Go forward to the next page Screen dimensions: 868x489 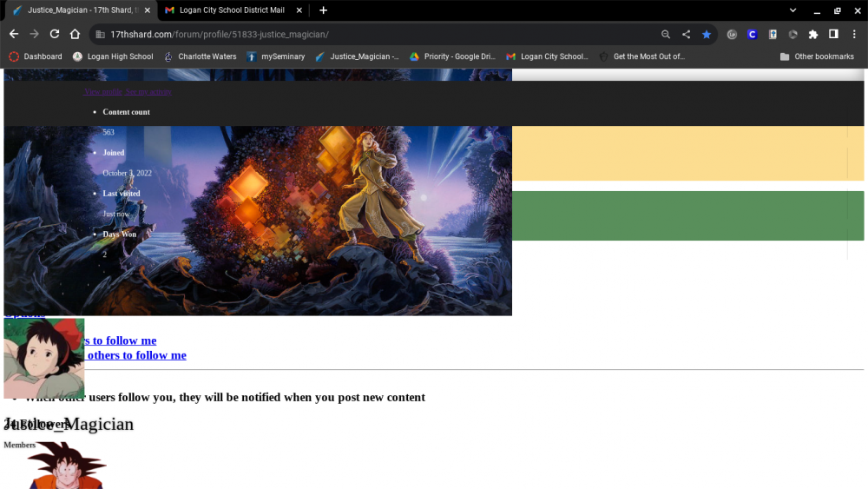(x=35, y=35)
